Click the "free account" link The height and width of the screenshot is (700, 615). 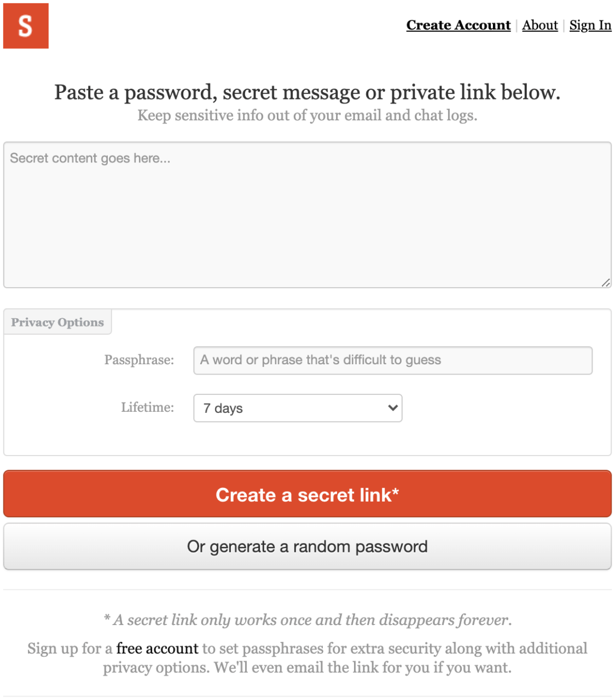pyautogui.click(x=156, y=648)
